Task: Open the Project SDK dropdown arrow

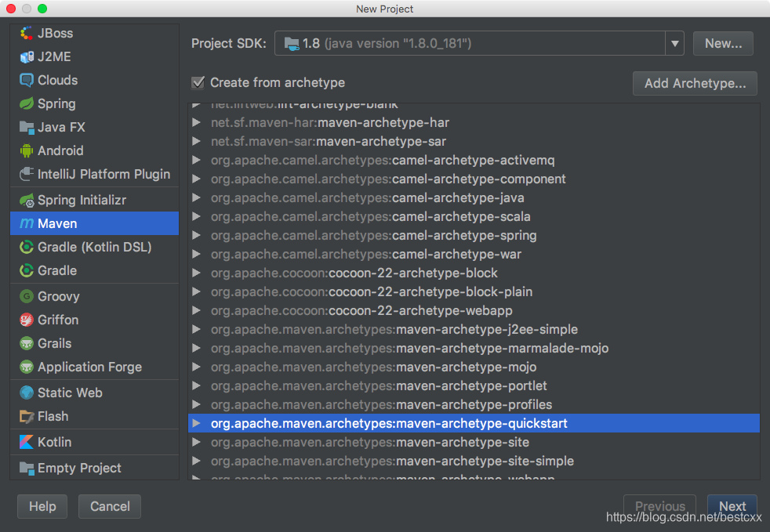Action: pos(675,44)
